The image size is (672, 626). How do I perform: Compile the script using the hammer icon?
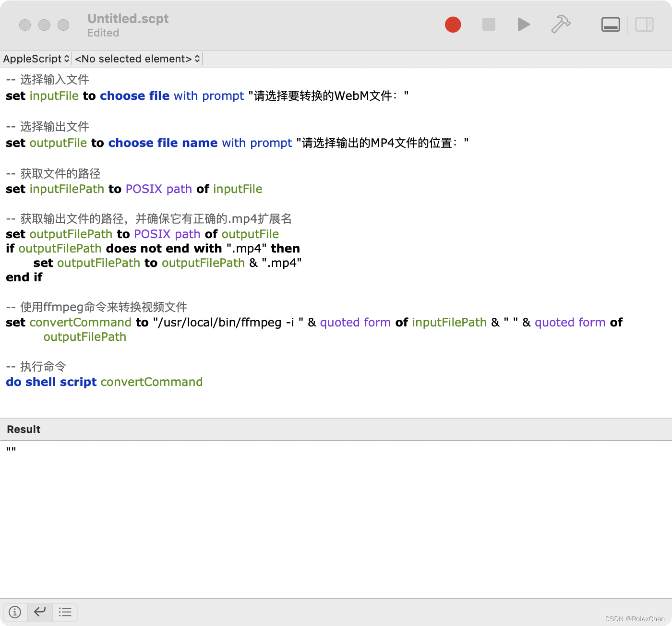coord(561,24)
